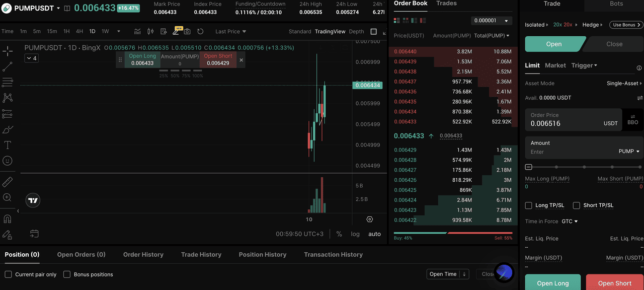
Task: Reset the chart with the refresh icon
Action: 200,31
